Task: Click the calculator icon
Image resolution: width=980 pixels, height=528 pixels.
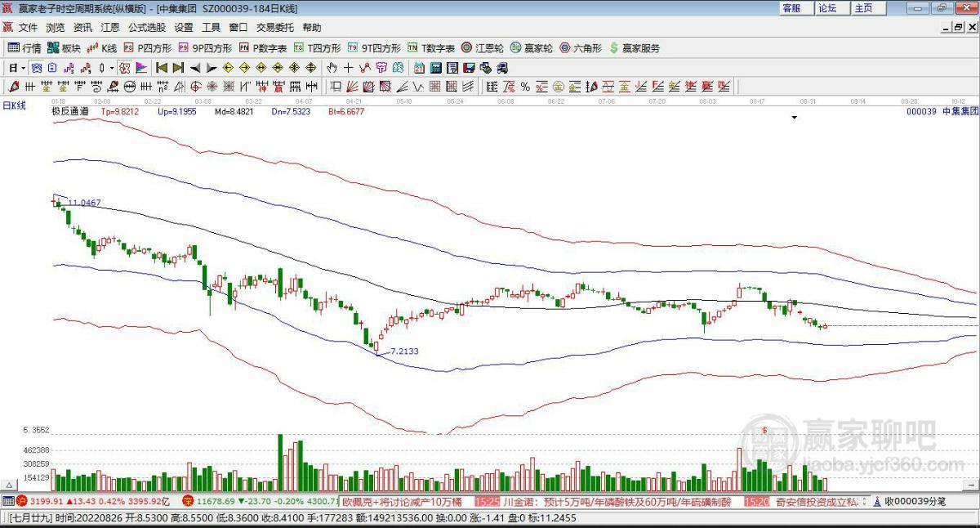Action: 434,67
